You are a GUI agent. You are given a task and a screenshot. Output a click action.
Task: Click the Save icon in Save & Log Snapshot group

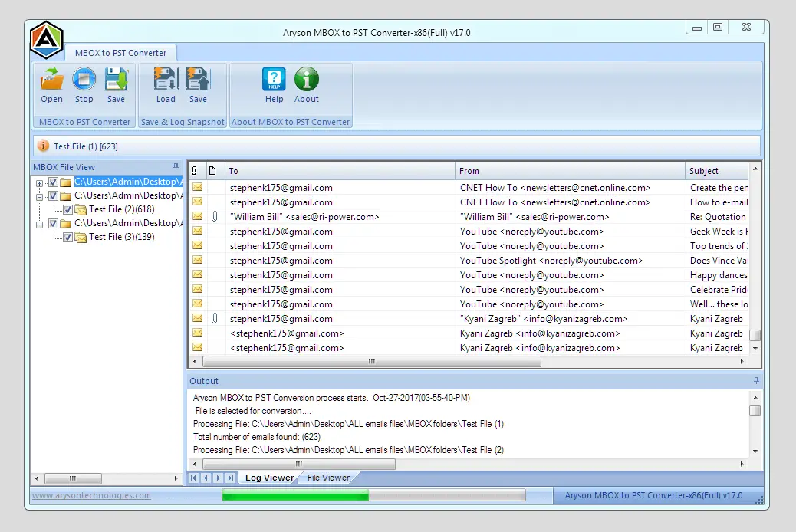[198, 79]
